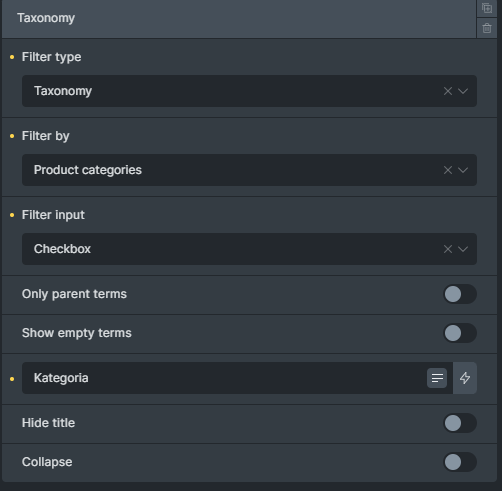This screenshot has width=502, height=491.
Task: Open the Filter by dropdown chevron
Action: [463, 170]
